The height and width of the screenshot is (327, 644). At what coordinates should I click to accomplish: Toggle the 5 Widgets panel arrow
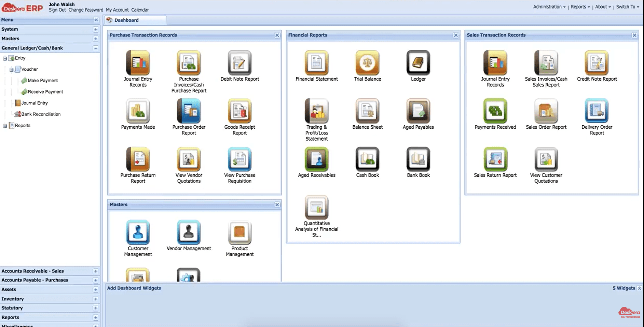tap(639, 288)
